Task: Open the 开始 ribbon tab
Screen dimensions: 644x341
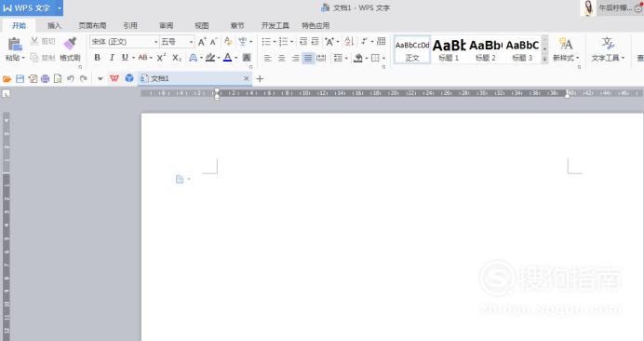Action: (x=19, y=25)
